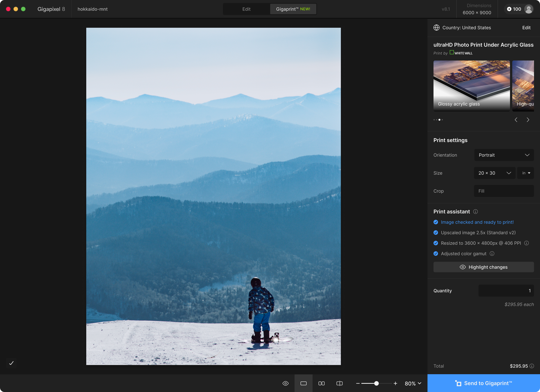Image resolution: width=540 pixels, height=392 pixels.
Task: Show next product photo with right chevron
Action: tap(528, 120)
